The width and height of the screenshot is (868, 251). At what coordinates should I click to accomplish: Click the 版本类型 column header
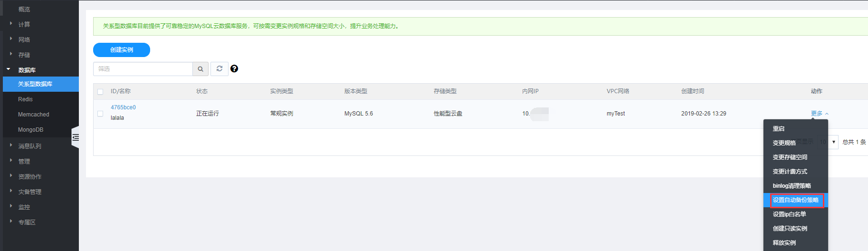[x=356, y=91]
